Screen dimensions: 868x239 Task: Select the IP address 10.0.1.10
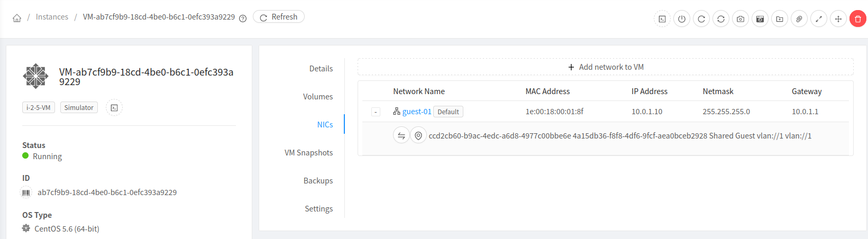point(647,112)
